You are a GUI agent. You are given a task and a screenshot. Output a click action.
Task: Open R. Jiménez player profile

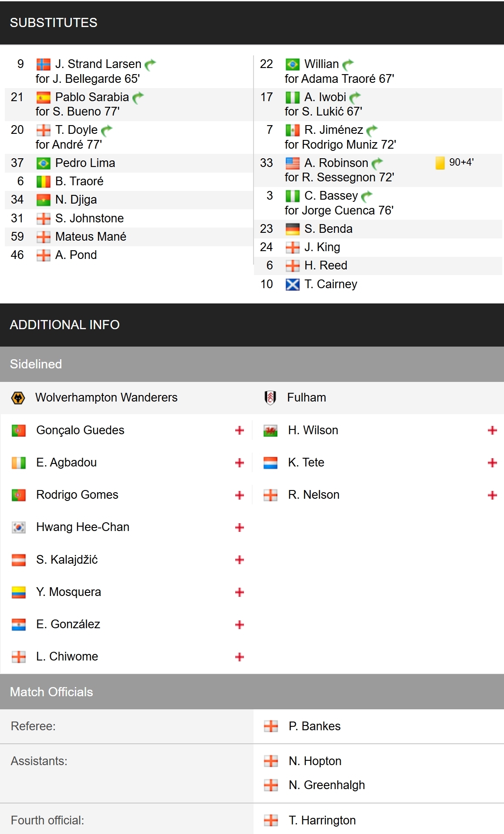(334, 129)
